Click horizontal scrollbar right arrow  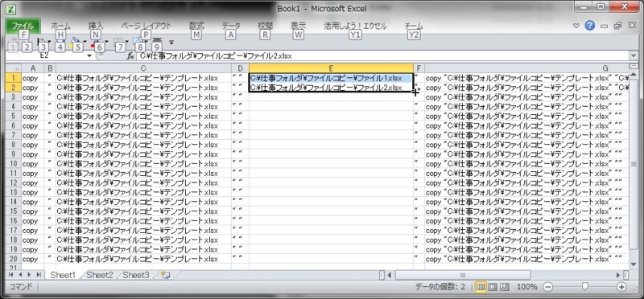pyautogui.click(x=618, y=275)
